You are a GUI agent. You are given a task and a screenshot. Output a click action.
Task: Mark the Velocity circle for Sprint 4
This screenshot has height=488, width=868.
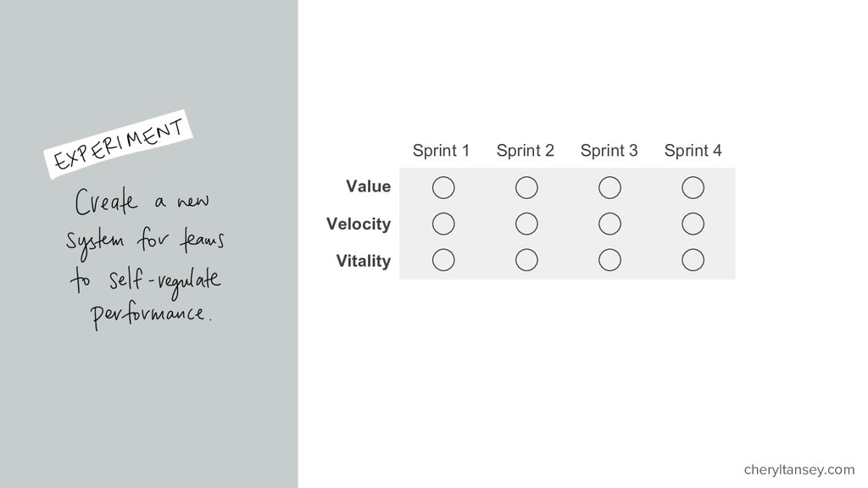click(x=693, y=224)
